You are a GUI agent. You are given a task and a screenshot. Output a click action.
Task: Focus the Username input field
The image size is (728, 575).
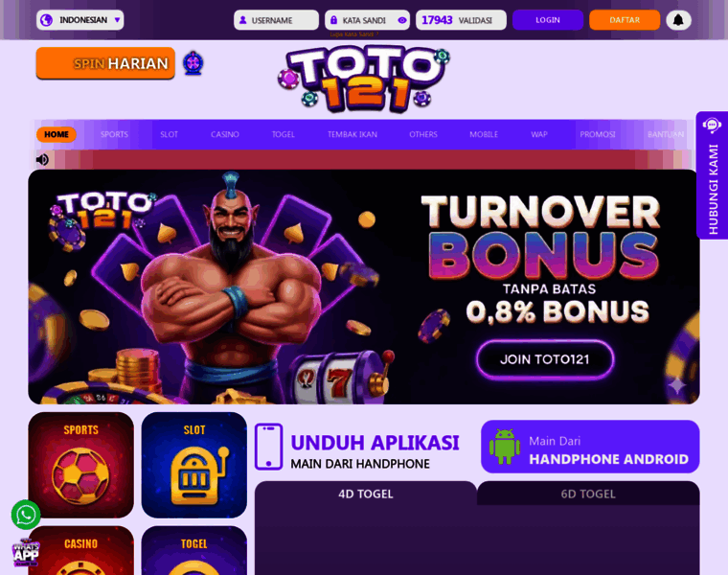pyautogui.click(x=276, y=20)
